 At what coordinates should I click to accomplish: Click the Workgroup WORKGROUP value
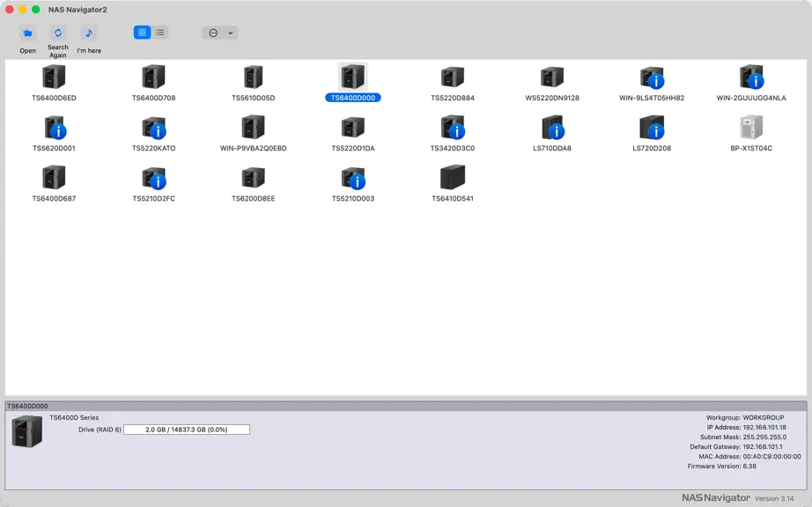tap(764, 417)
